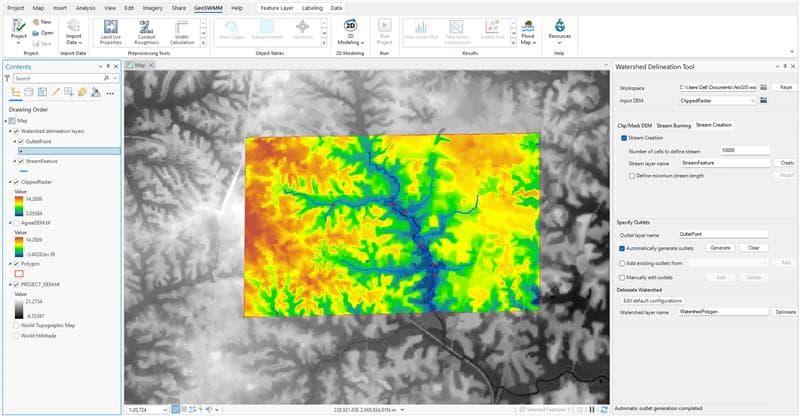Open the Imagery ribbon tab

[x=151, y=7]
